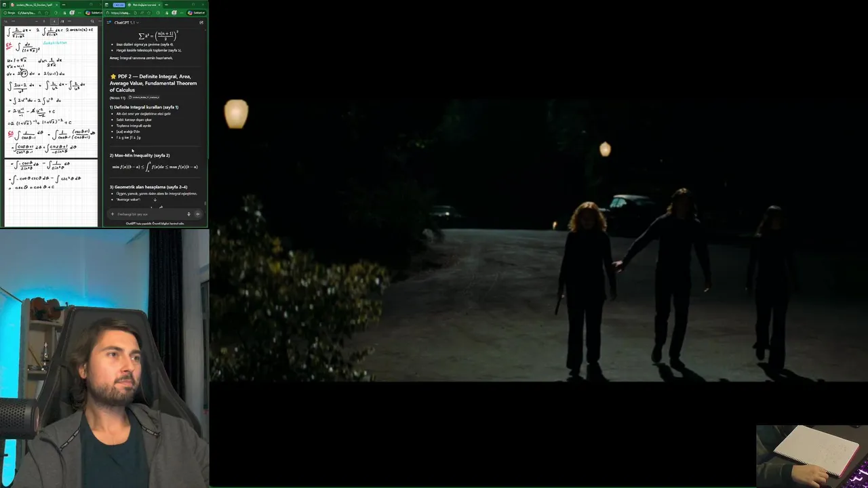The image size is (868, 488).
Task: Select the PDF file tab in left browser
Action: [33, 5]
